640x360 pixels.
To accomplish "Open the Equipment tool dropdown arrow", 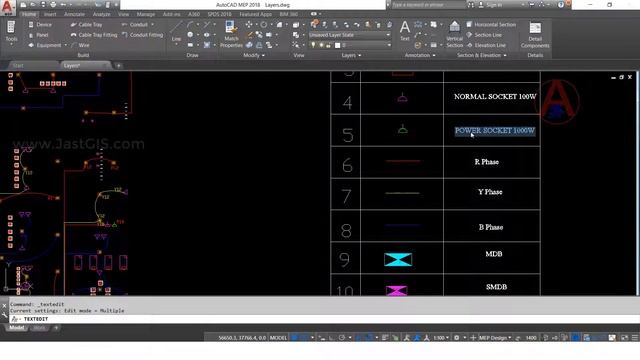I will [x=65, y=45].
